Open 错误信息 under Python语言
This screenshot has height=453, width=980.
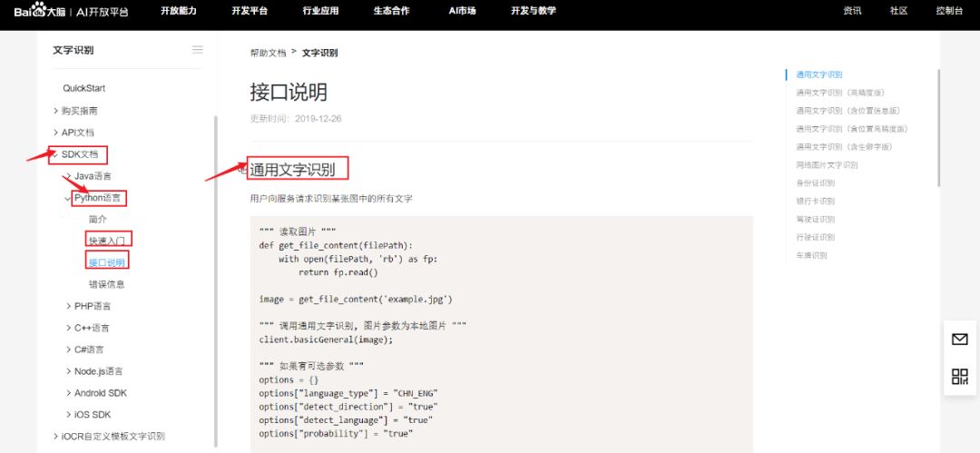tap(107, 284)
